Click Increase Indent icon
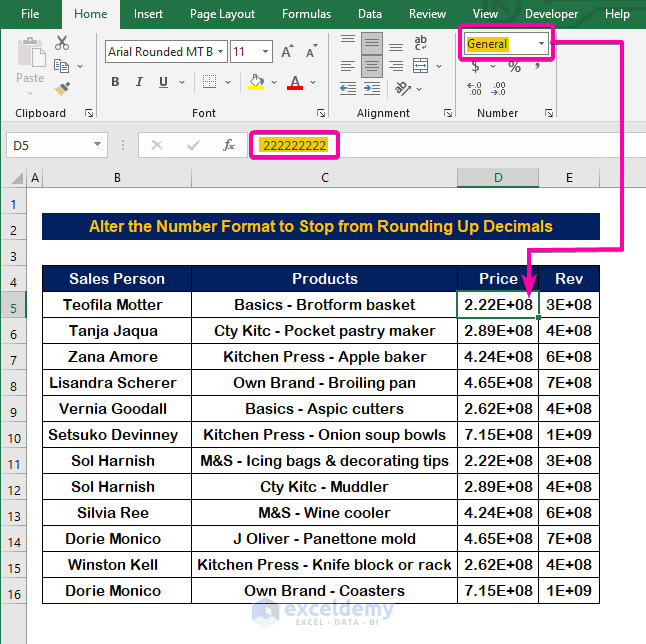Image resolution: width=646 pixels, height=644 pixels. 372,89
